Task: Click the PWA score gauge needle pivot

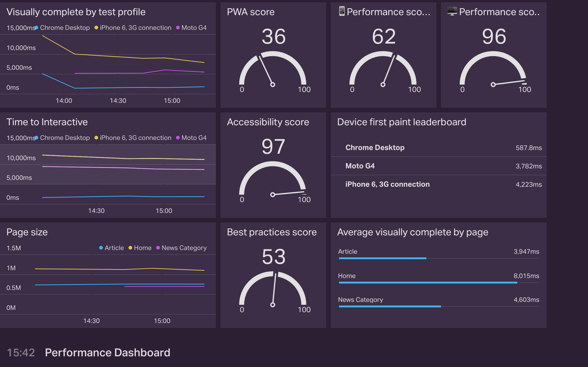Action: (273, 85)
